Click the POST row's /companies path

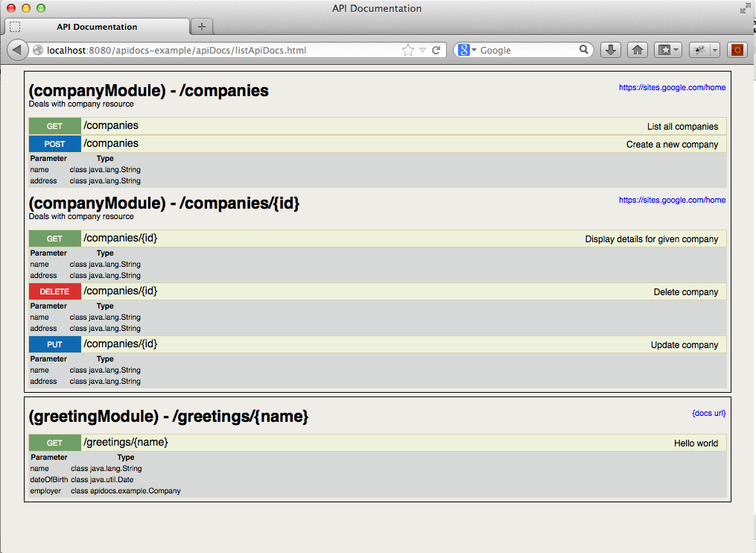coord(111,143)
